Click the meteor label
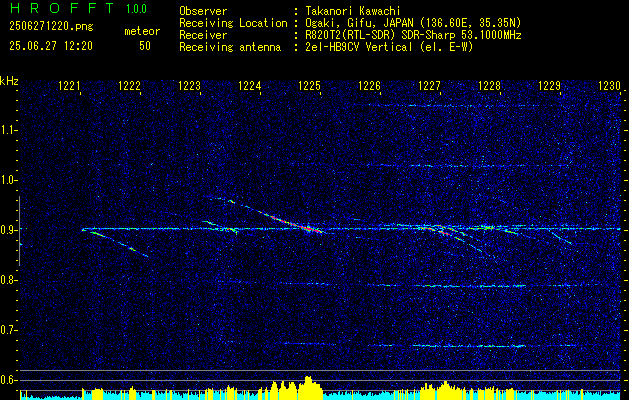Image resolution: width=629 pixels, height=400 pixels. [142, 31]
